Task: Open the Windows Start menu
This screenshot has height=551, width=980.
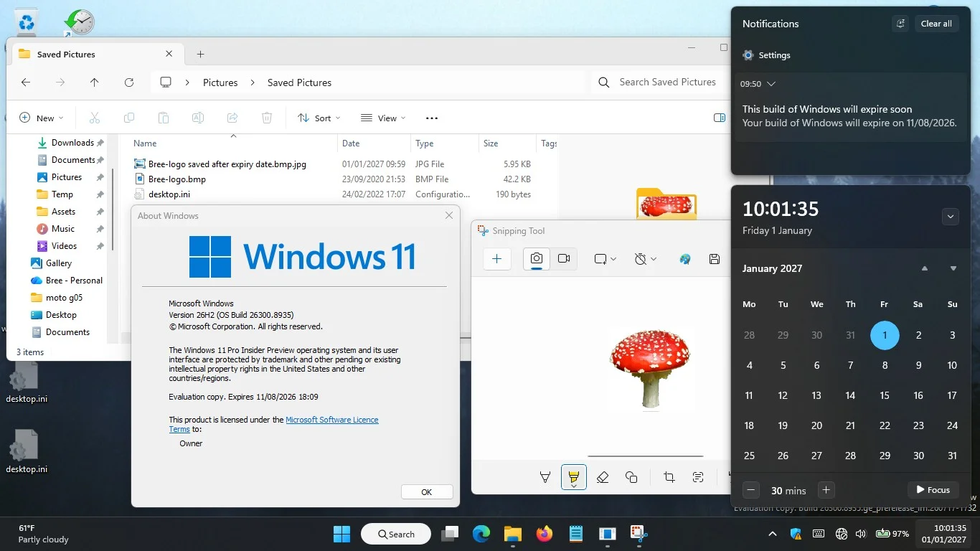Action: tap(342, 534)
